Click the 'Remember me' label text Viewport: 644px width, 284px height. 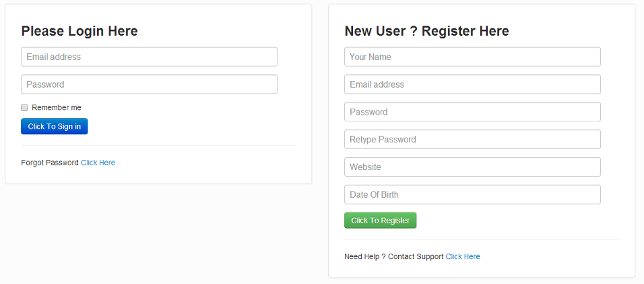(57, 107)
